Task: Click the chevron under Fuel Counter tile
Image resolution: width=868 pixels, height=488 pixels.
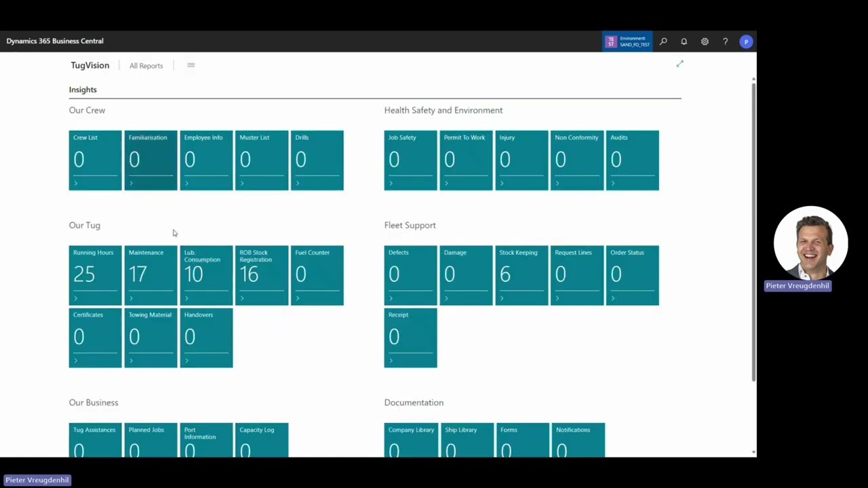Action: click(298, 298)
